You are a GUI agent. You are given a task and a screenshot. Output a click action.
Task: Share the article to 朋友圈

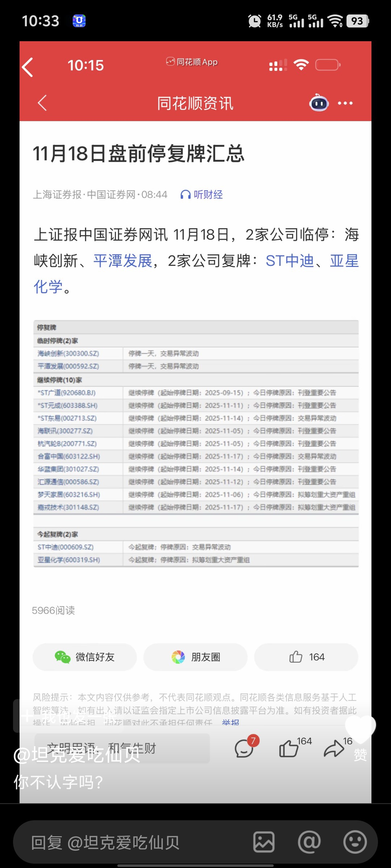195,657
